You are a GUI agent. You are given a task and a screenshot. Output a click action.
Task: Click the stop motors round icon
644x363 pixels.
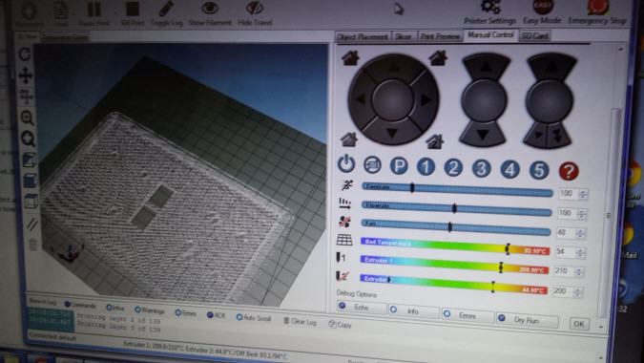(372, 165)
